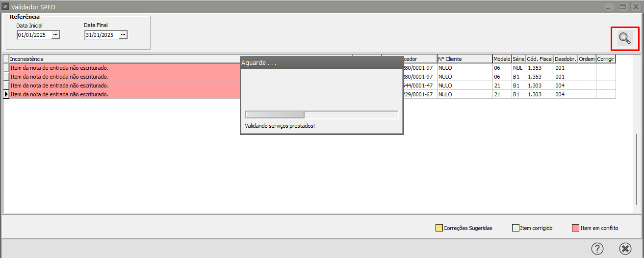Click the circled X exit icon at the bottom

[x=625, y=249]
